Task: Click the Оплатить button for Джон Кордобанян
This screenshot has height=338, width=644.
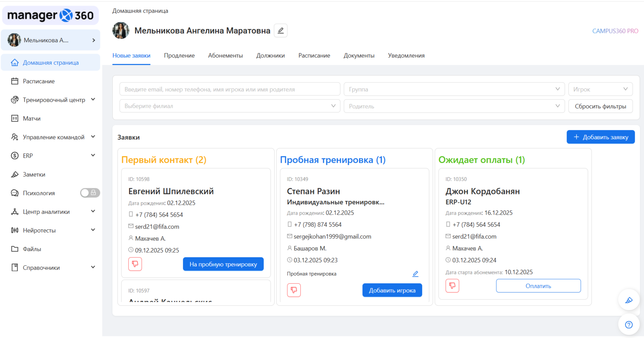Action: click(x=538, y=285)
